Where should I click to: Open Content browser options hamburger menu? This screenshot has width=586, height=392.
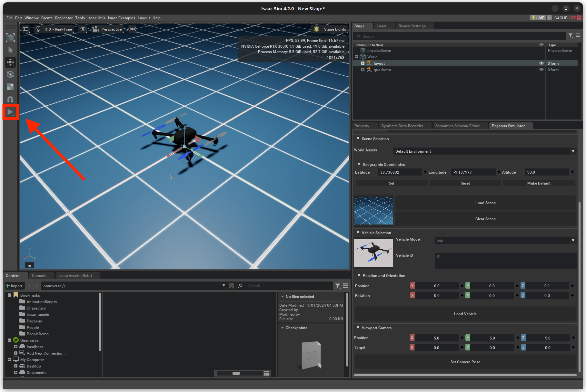(345, 286)
